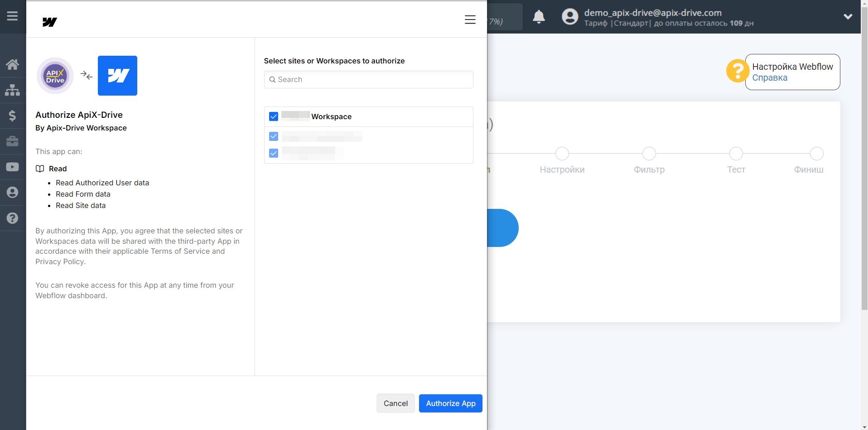The image size is (868, 430).
Task: Open the Справка help link
Action: point(770,77)
